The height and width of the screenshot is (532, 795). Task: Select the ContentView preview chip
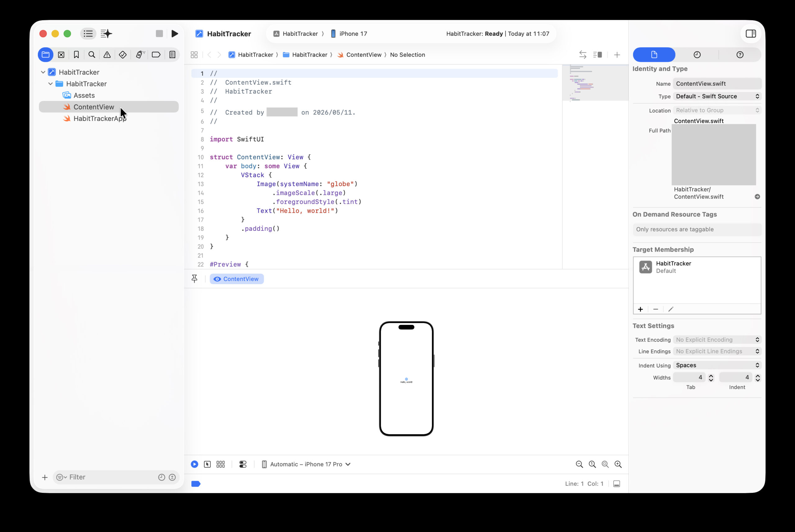click(x=236, y=279)
